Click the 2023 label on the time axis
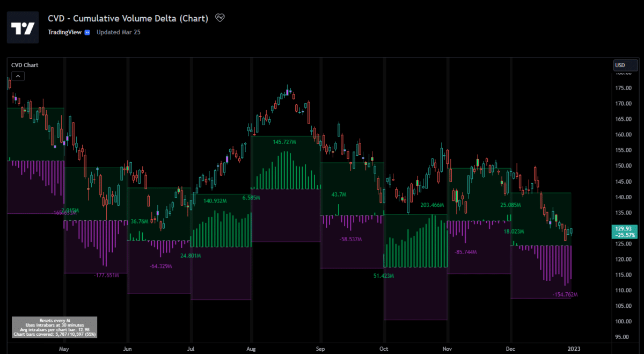The width and height of the screenshot is (644, 354). 574,349
